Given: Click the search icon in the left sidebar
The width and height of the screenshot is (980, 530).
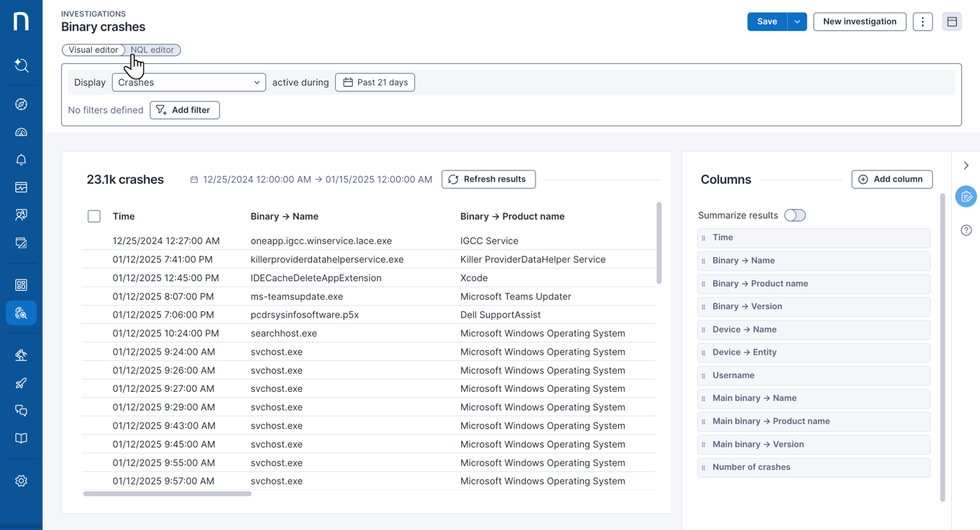Looking at the screenshot, I should pyautogui.click(x=21, y=65).
